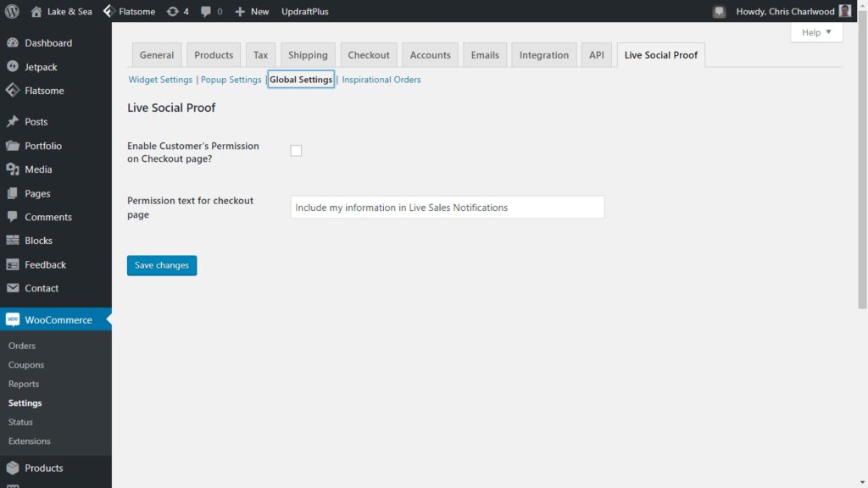Open Status under WooCommerce
This screenshot has width=868, height=488.
tap(20, 422)
